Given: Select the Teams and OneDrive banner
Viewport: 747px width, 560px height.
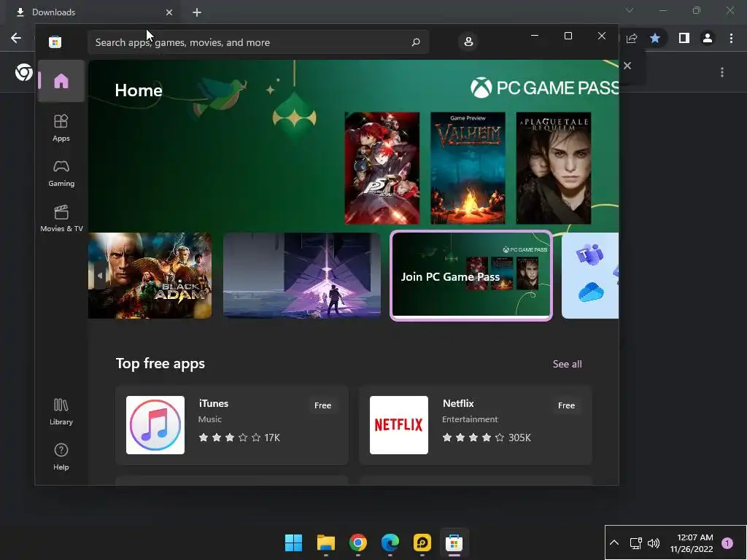Looking at the screenshot, I should click(x=589, y=276).
